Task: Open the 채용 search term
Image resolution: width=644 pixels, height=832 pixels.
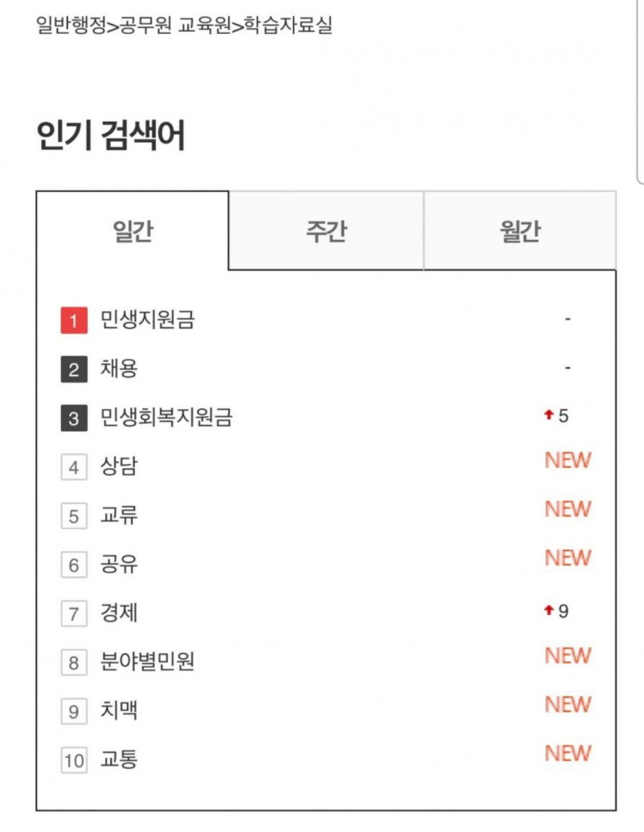Action: pos(120,368)
